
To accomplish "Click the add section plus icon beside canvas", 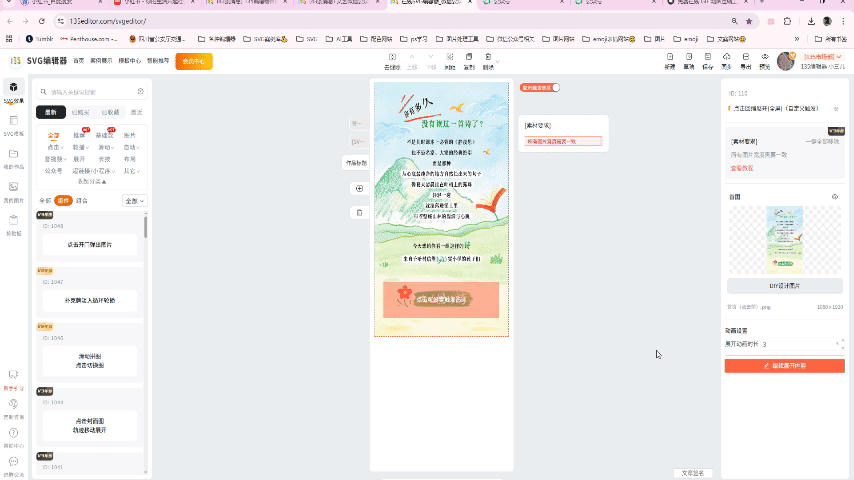I will (359, 189).
